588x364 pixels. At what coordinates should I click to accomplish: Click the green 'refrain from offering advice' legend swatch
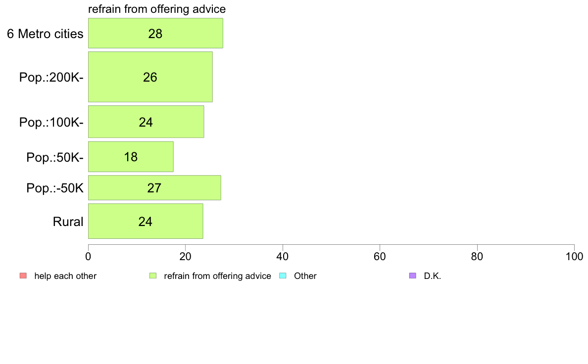[x=153, y=275]
